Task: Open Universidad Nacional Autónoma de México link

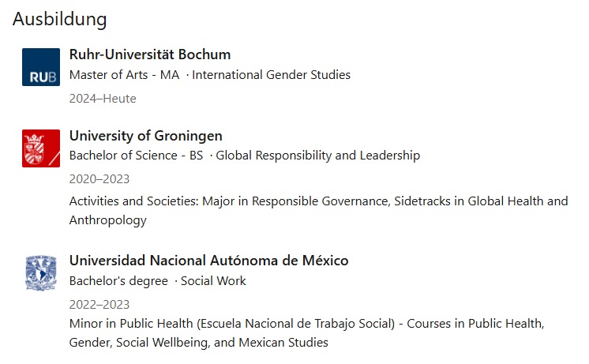Action: click(209, 261)
